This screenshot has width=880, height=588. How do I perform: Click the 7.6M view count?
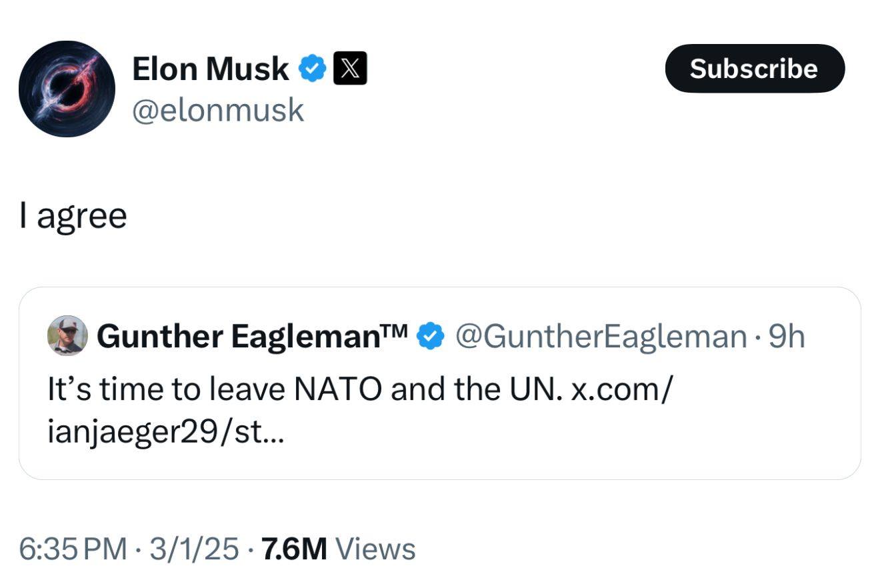pyautogui.click(x=294, y=549)
